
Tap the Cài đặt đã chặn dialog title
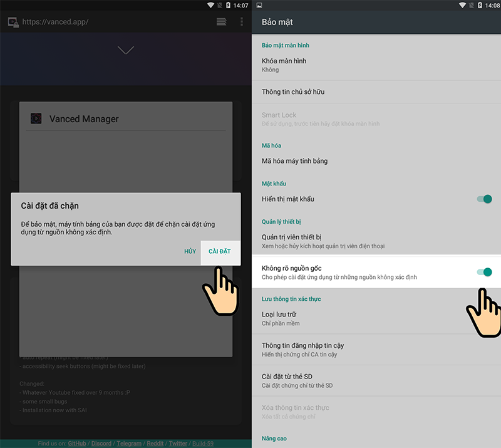[x=50, y=206]
